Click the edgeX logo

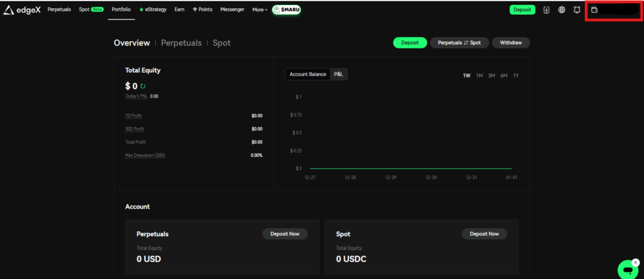click(22, 10)
